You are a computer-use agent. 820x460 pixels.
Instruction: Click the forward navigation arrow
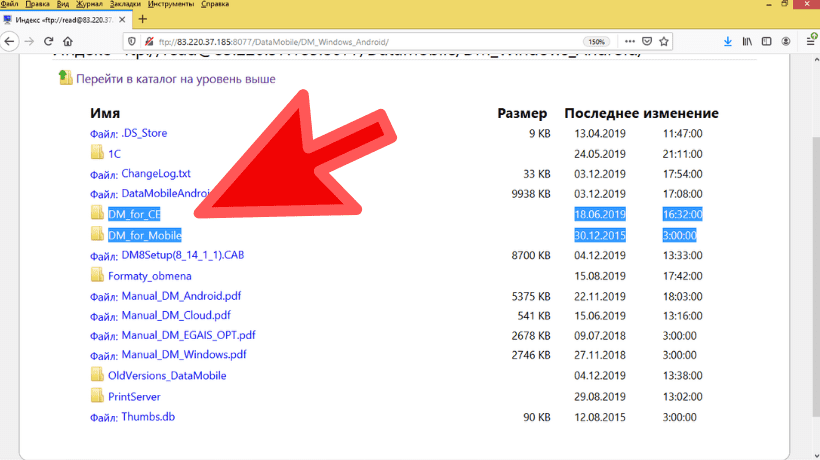[29, 41]
